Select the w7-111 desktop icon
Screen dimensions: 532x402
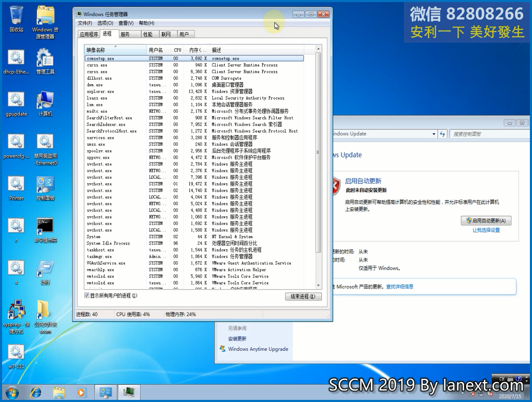(x=16, y=357)
